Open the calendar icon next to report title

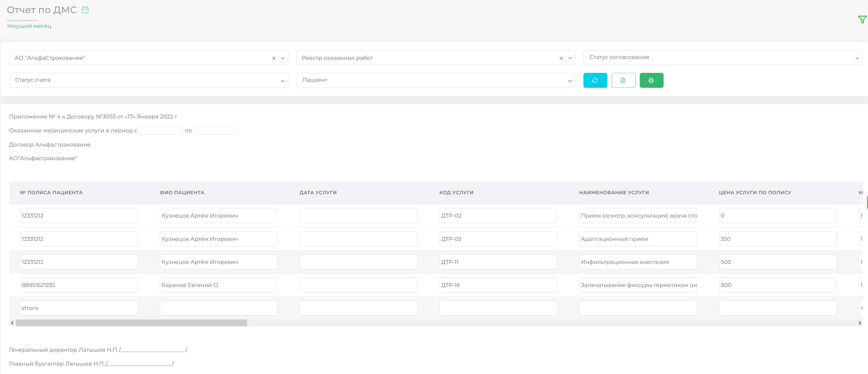point(85,10)
